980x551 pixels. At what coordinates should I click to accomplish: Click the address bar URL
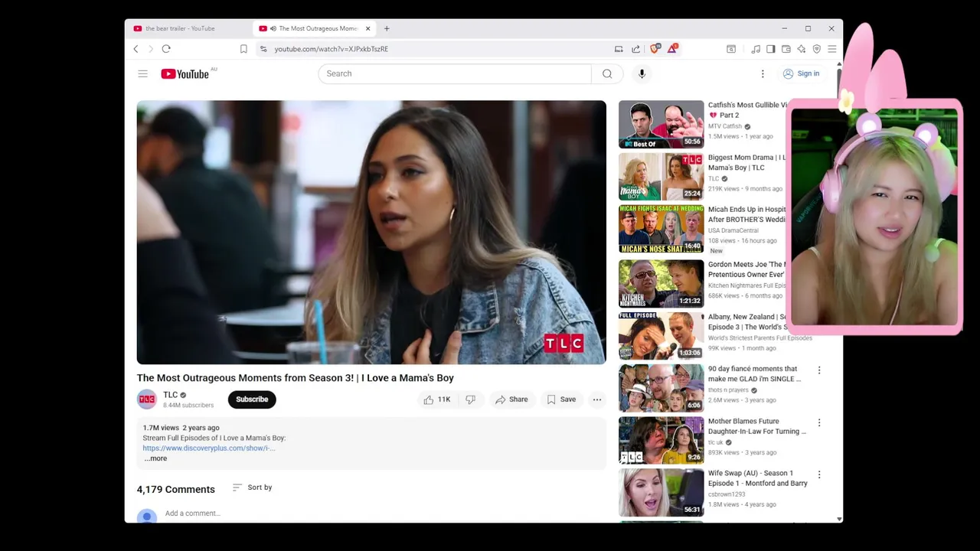tap(332, 49)
